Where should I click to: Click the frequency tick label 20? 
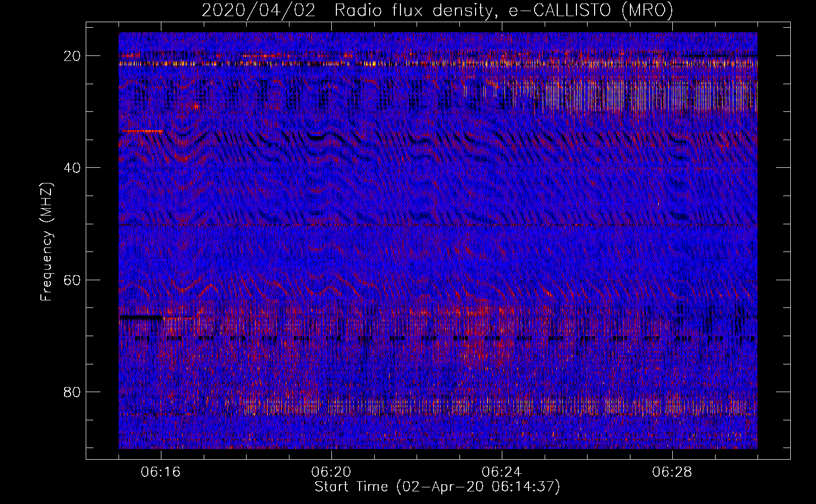coord(72,56)
